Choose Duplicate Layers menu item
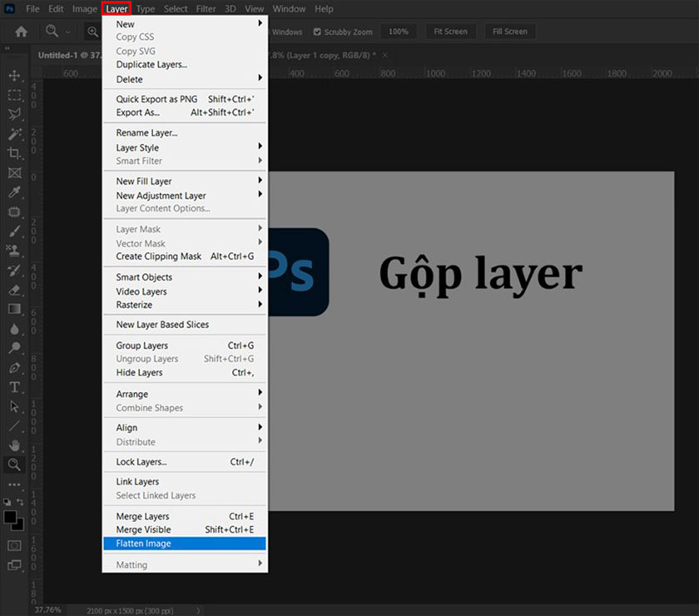Image resolution: width=699 pixels, height=616 pixels. pyautogui.click(x=185, y=64)
